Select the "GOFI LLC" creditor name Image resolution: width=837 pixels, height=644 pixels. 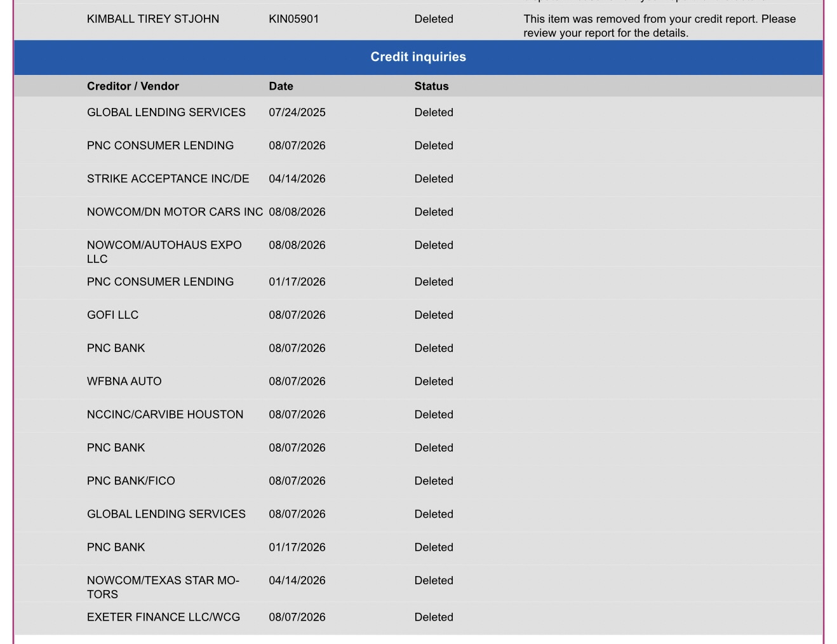[x=113, y=315]
